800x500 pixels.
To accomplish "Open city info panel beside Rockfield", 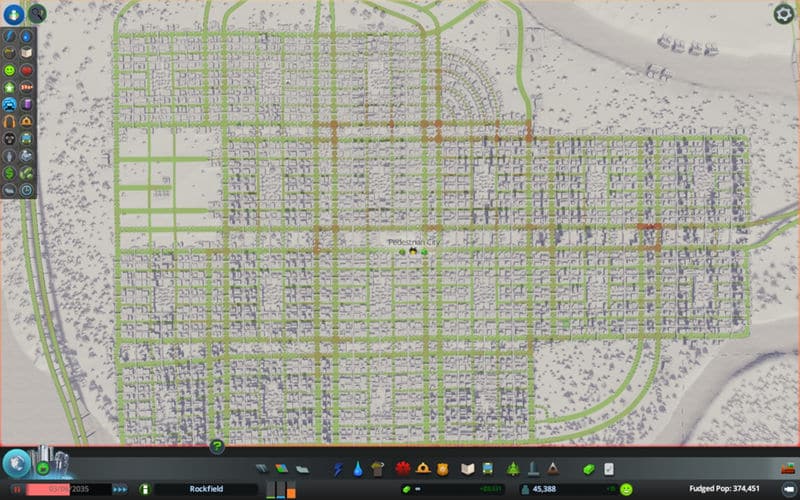I will (x=143, y=489).
